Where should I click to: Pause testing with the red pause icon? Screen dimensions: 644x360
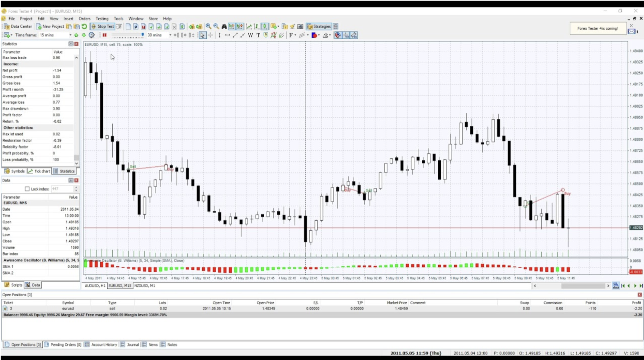tap(104, 35)
